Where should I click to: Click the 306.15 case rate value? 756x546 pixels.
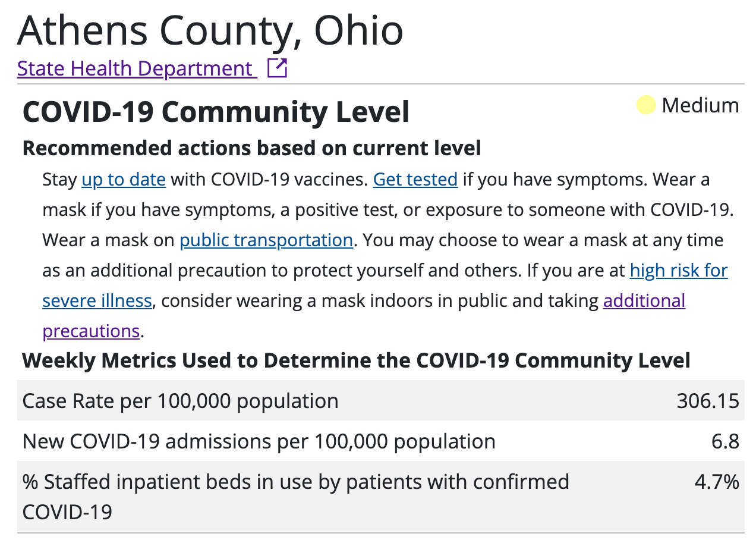[x=708, y=401]
